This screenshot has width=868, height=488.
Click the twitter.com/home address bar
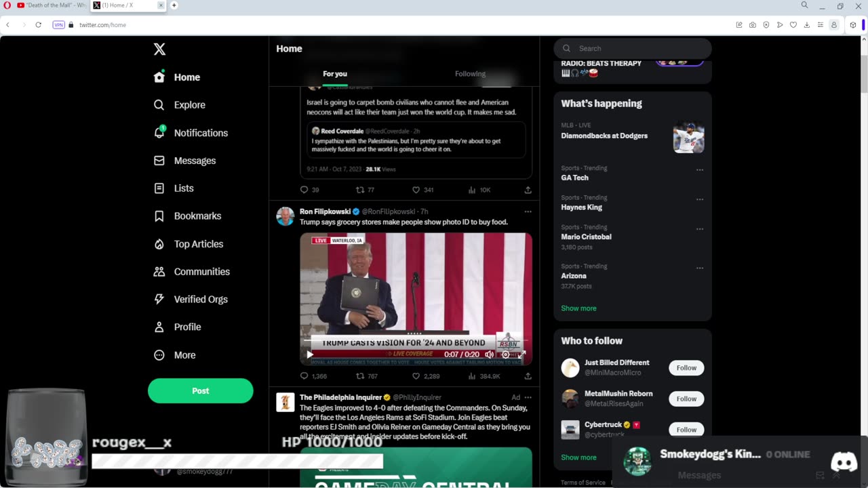pyautogui.click(x=102, y=25)
